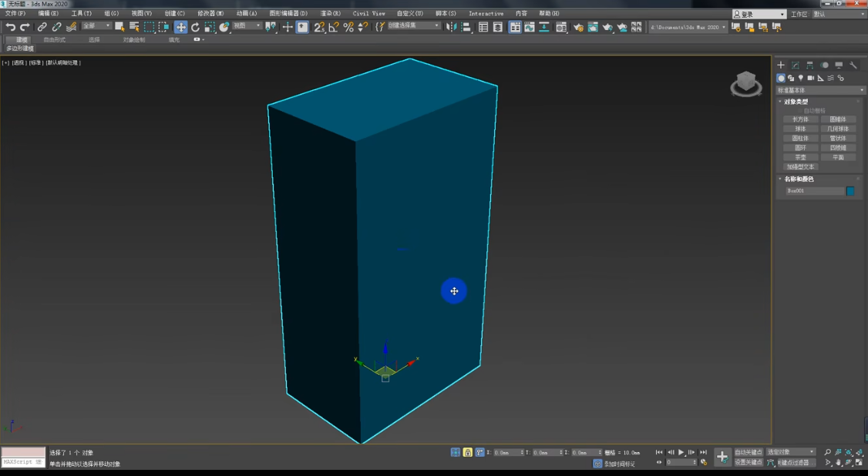Open the 修改器(M) menu

pos(211,13)
